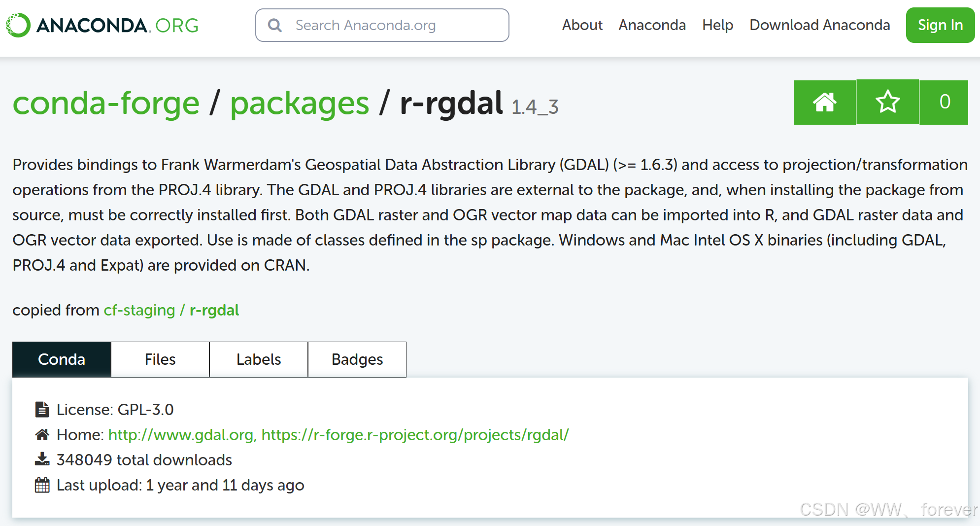Click the green home icon button

824,102
